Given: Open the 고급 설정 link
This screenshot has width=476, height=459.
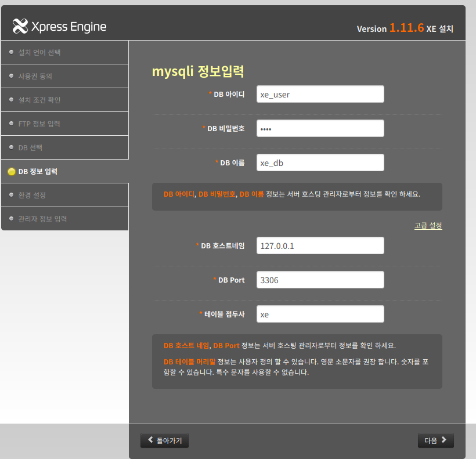Looking at the screenshot, I should 428,225.
